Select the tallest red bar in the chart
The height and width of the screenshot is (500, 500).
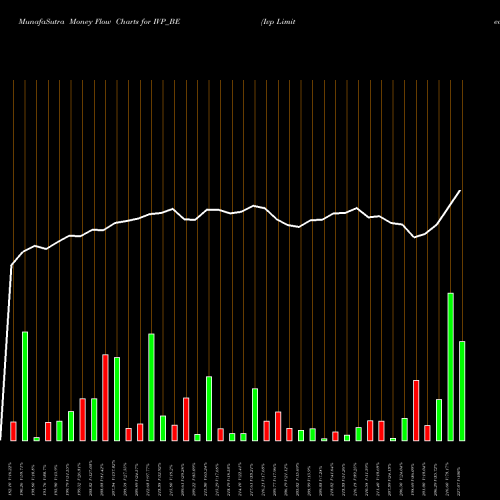[x=105, y=398]
